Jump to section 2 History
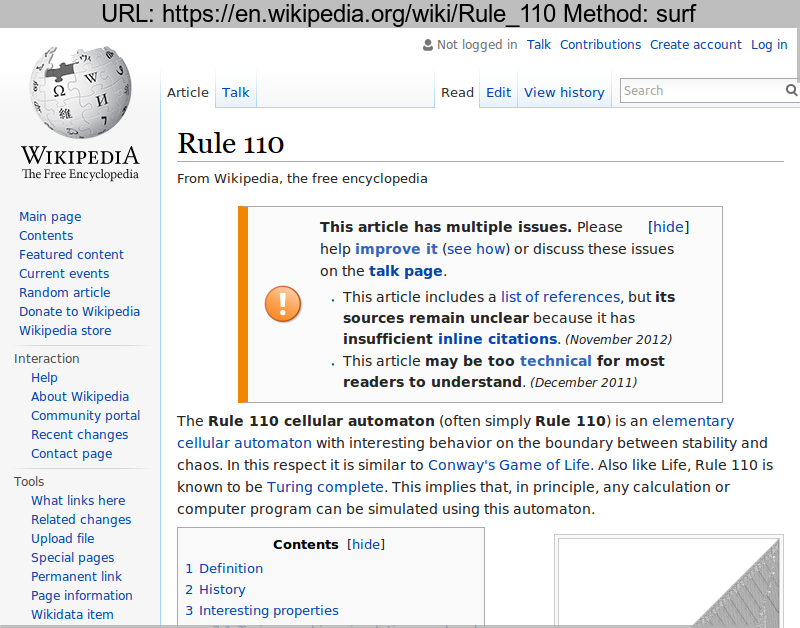Viewport: 800px width, 628px height. 215,589
